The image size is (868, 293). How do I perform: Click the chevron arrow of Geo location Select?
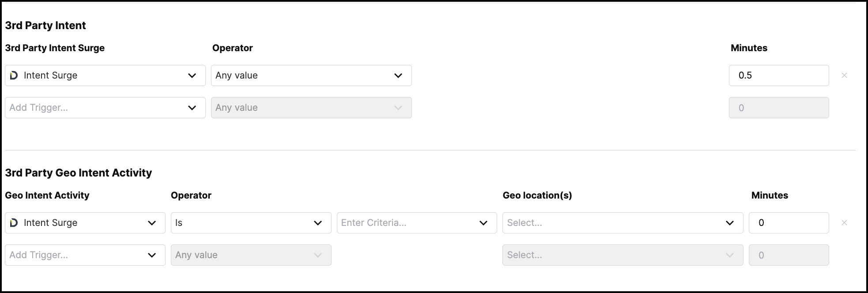730,223
